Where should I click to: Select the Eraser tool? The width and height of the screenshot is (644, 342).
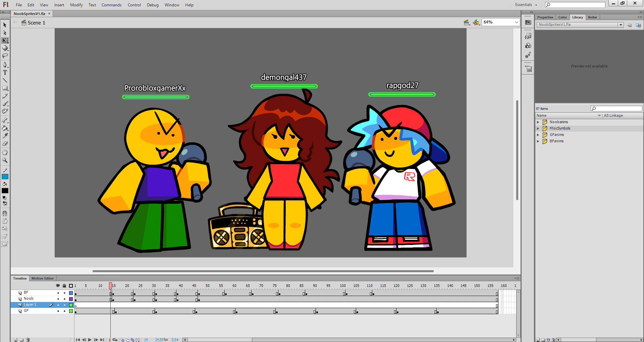pos(5,144)
